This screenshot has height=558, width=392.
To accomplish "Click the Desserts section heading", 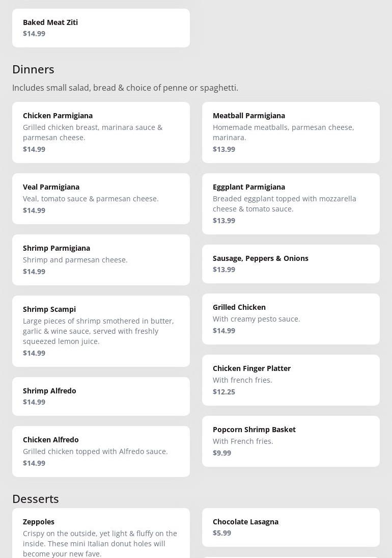I will coord(36,499).
